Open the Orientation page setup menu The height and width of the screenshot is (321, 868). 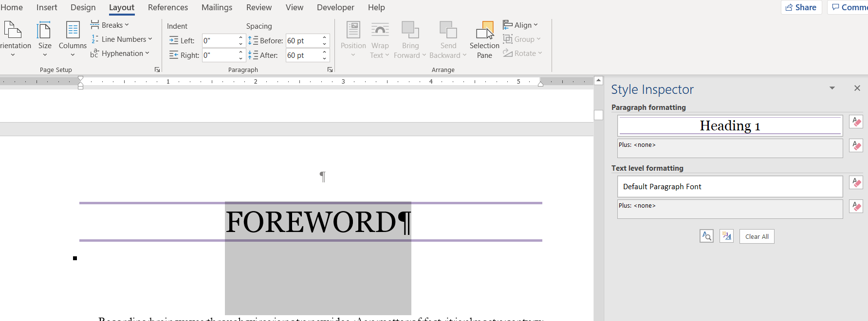coord(15,39)
